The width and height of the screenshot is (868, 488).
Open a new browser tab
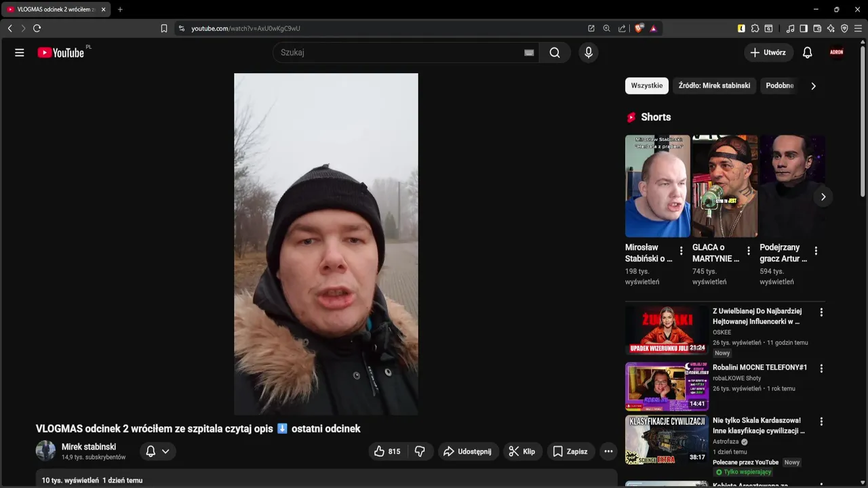pyautogui.click(x=120, y=9)
